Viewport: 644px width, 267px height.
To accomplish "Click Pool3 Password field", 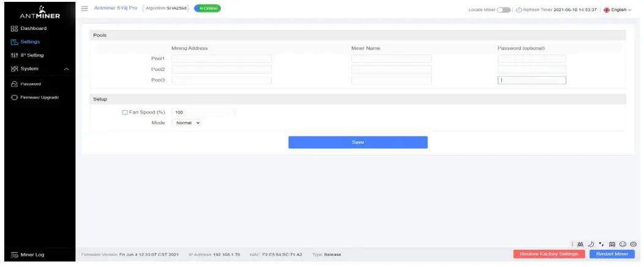I will (532, 80).
